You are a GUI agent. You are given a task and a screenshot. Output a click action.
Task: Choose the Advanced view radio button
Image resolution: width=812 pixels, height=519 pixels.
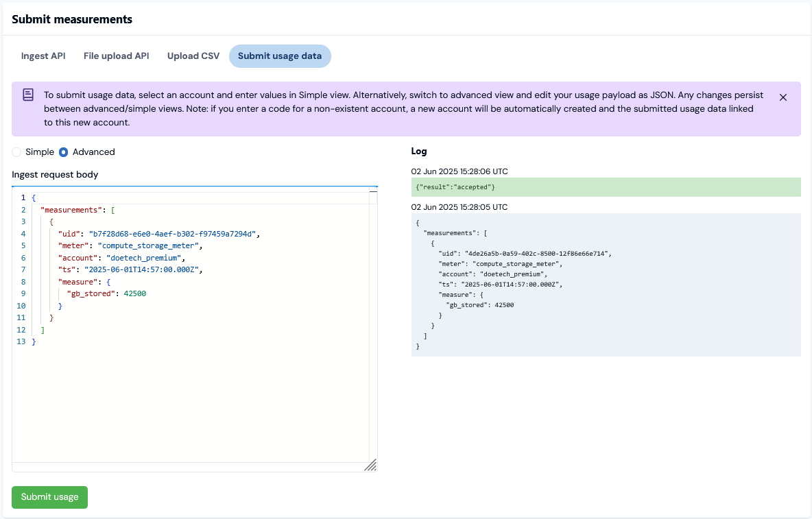63,152
